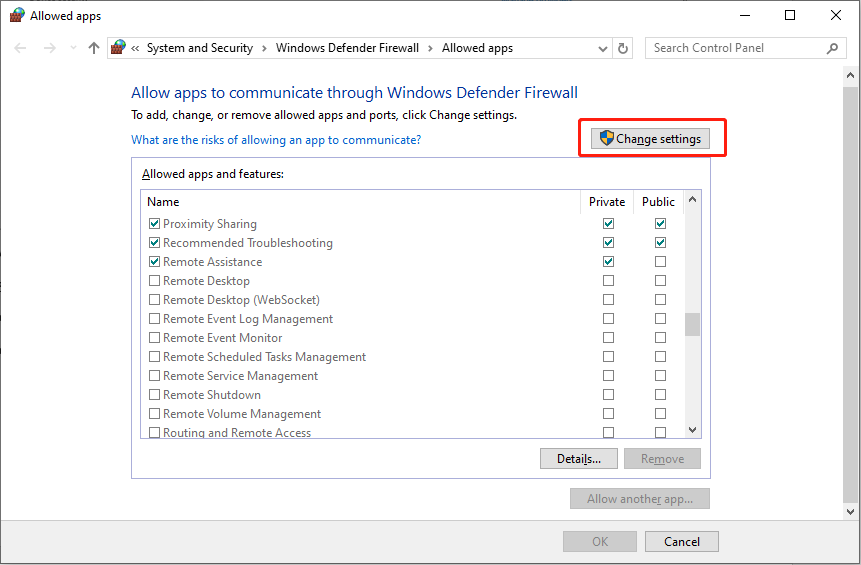Screen dimensions: 861x565
Task: Select Allowed apps breadcrumb
Action: click(x=477, y=48)
